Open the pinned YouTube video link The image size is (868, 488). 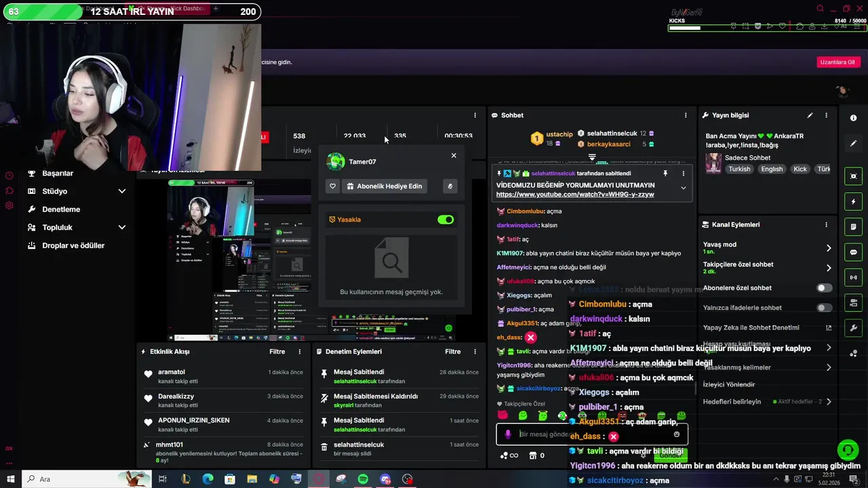(575, 195)
